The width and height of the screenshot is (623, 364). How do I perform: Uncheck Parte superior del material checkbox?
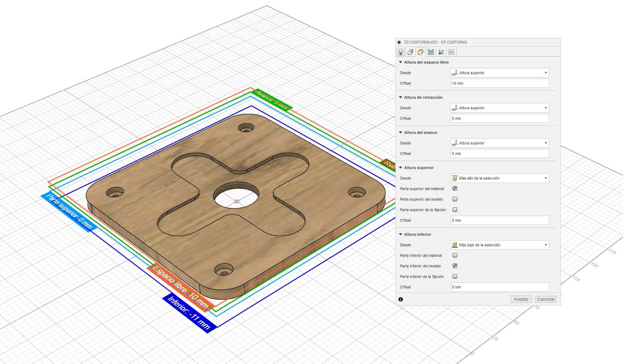coord(455,189)
